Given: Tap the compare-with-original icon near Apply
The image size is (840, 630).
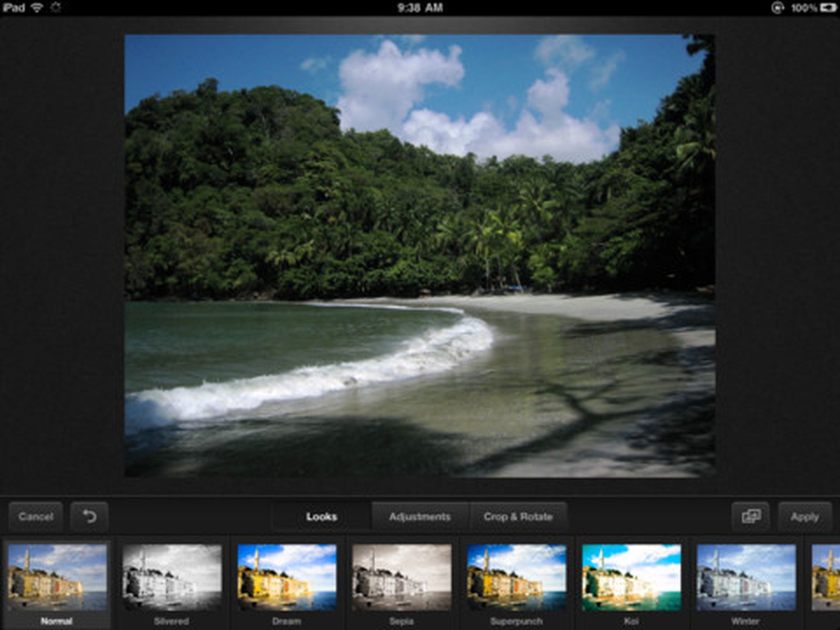Looking at the screenshot, I should 750,517.
